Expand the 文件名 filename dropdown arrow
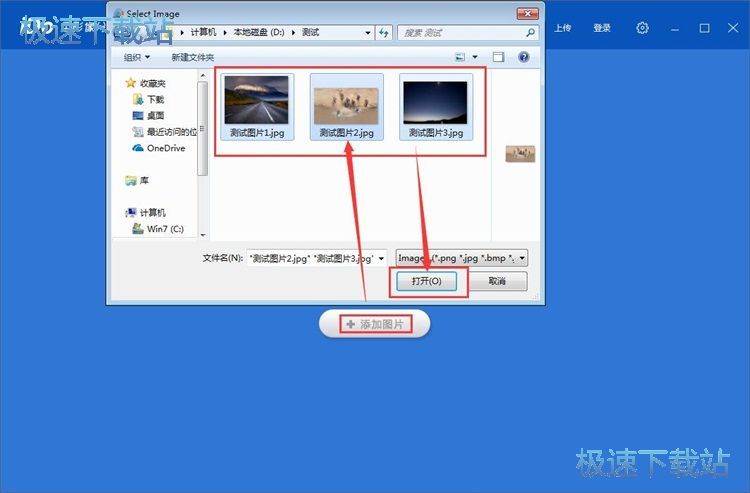 pos(381,259)
